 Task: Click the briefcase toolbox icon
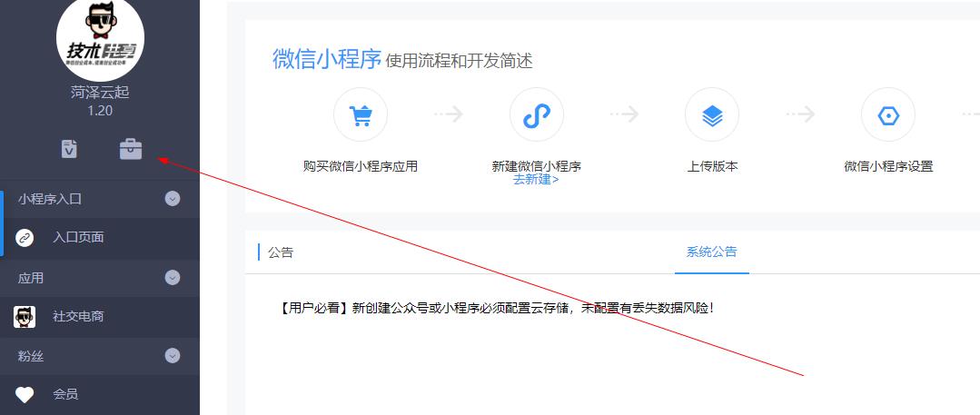click(132, 149)
